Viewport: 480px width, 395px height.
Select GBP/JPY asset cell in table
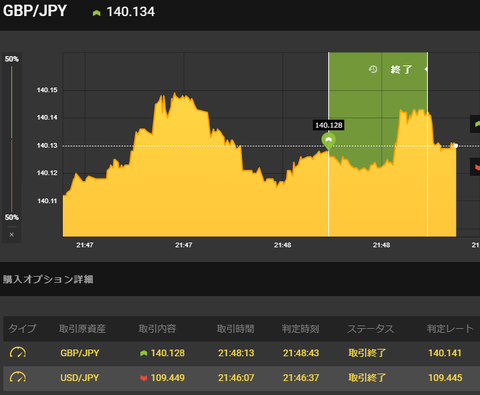80,353
